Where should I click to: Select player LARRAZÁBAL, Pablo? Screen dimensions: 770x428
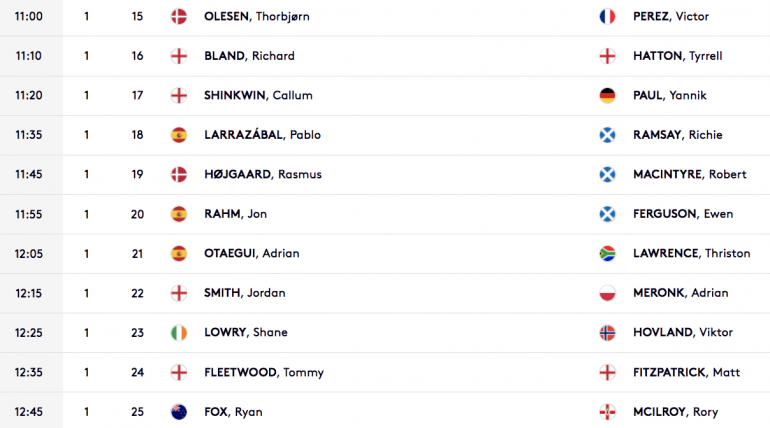(x=262, y=135)
